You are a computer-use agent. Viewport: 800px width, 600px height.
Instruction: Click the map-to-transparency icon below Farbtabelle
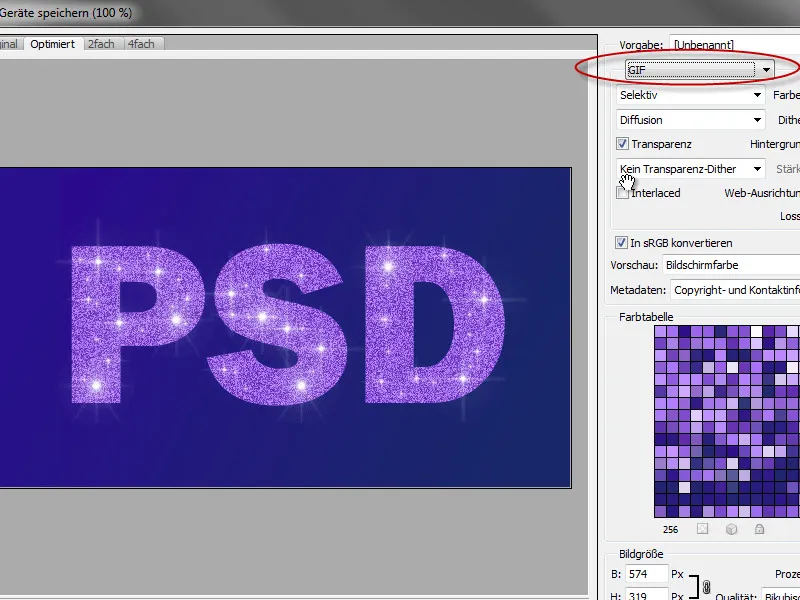pos(703,529)
